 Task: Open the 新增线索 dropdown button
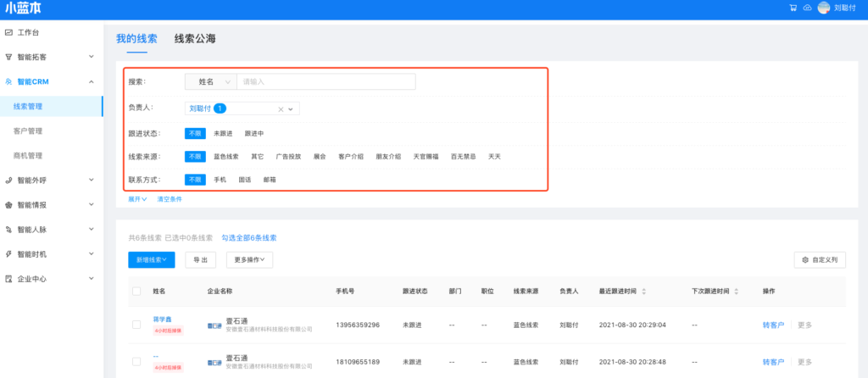pyautogui.click(x=152, y=259)
